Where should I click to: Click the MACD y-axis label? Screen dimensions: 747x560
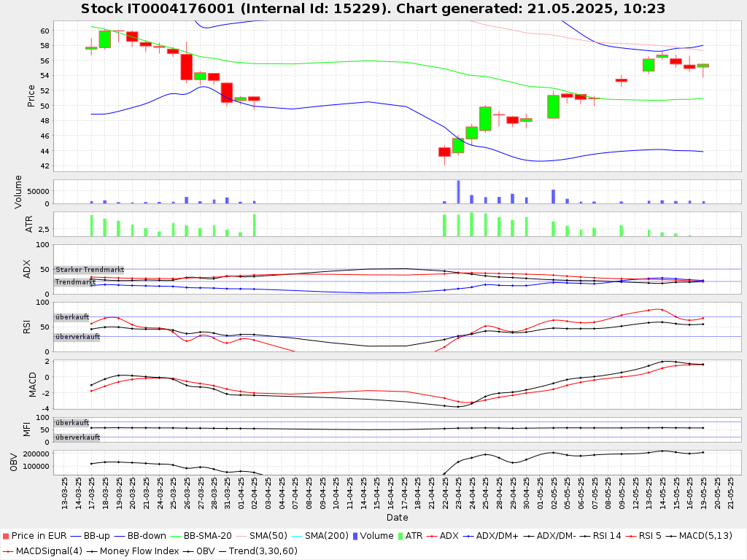click(x=32, y=385)
